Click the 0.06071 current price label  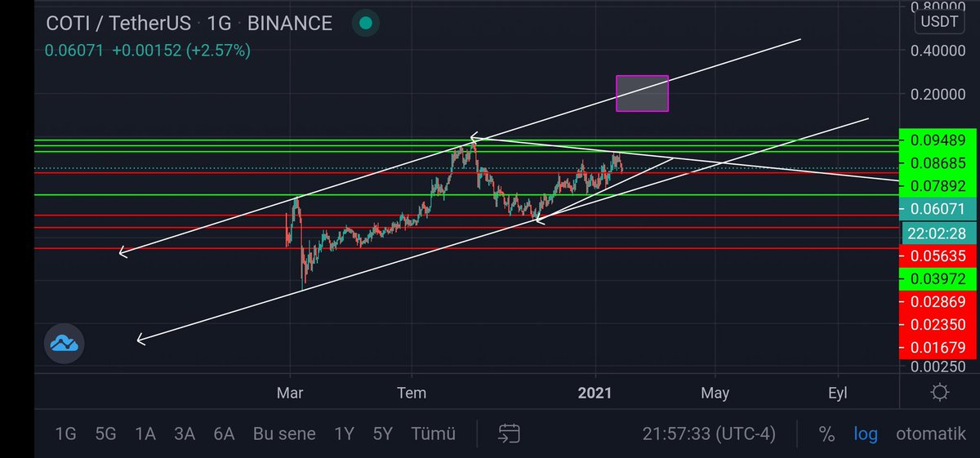click(x=938, y=209)
